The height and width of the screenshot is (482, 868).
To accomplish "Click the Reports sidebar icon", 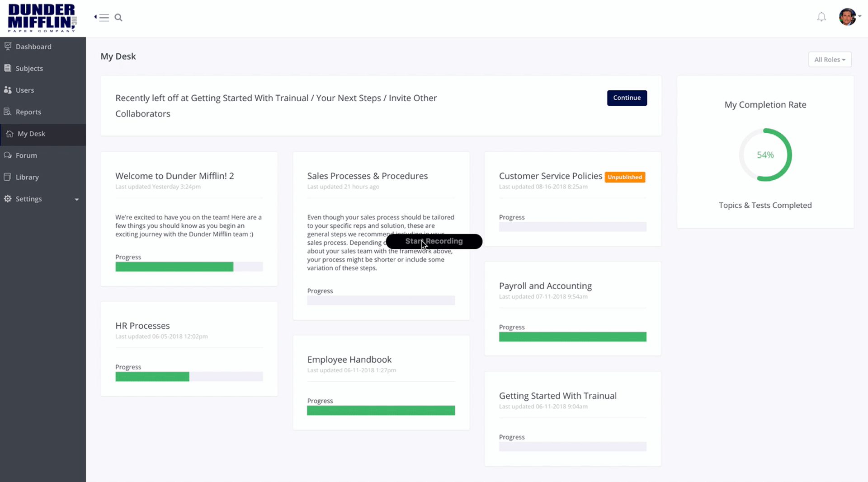I will 8,112.
